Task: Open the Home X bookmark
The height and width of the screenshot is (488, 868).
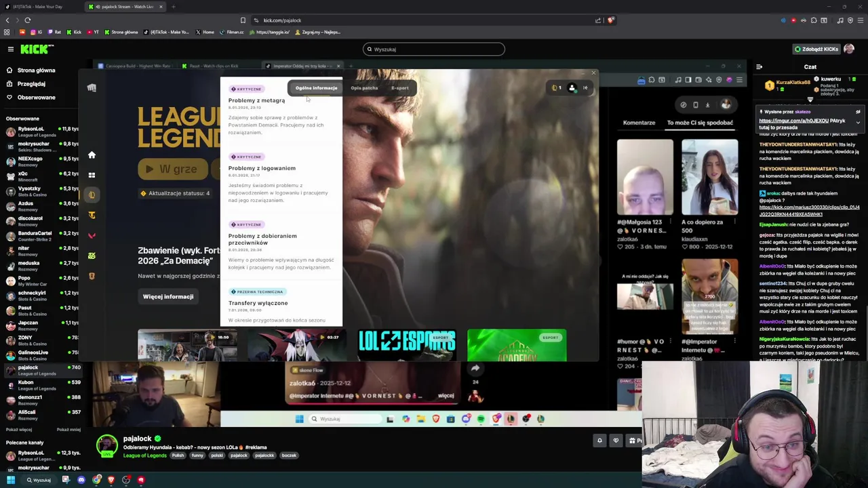Action: point(204,32)
